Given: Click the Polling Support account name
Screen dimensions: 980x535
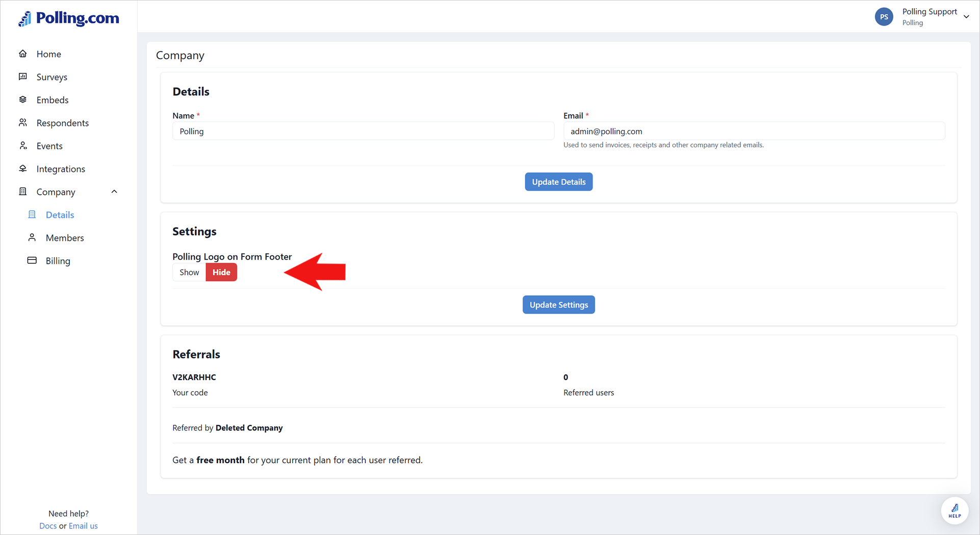Looking at the screenshot, I should pyautogui.click(x=930, y=12).
